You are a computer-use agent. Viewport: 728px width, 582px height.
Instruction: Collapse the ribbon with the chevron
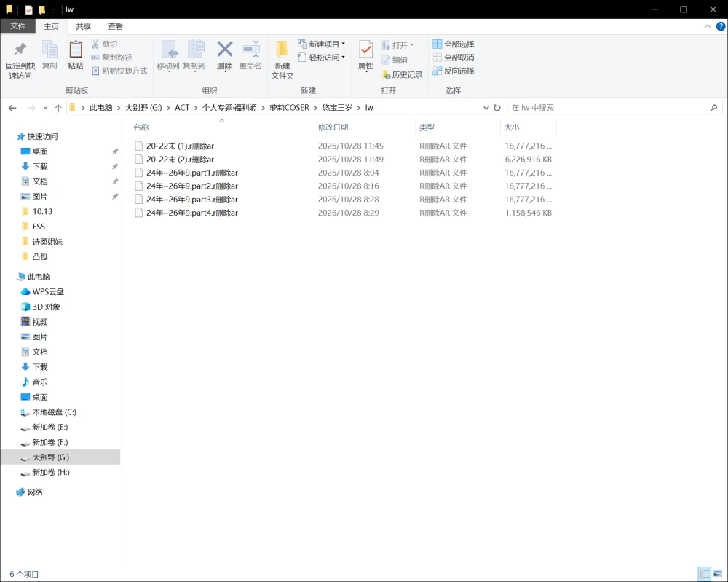point(707,26)
